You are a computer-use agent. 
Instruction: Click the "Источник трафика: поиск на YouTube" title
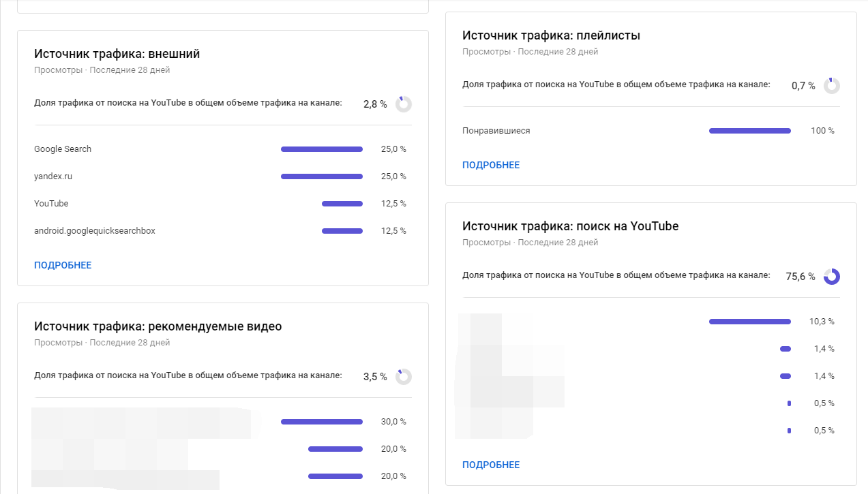tap(570, 226)
